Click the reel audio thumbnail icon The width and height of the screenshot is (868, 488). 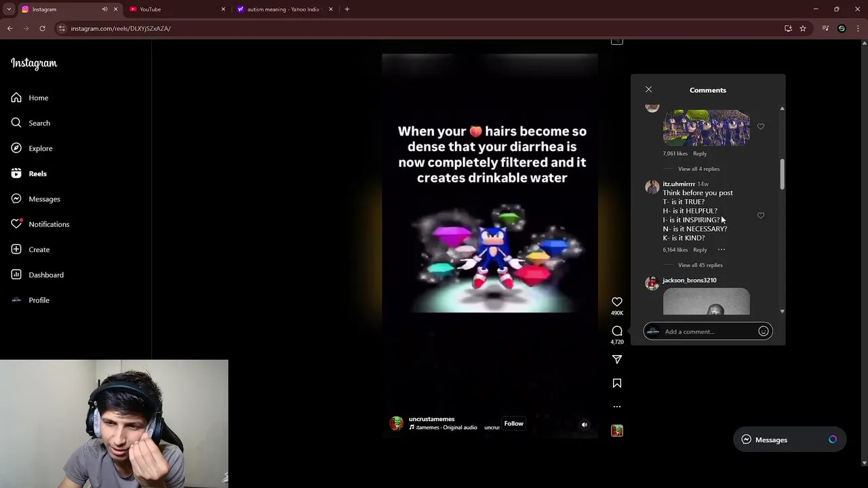617,430
